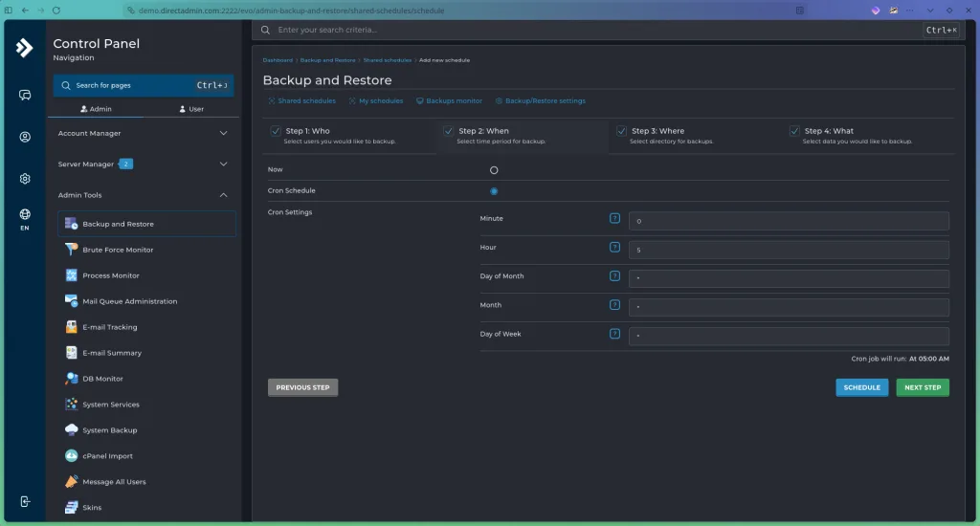The height and width of the screenshot is (526, 980).
Task: Click the browser back arrow
Action: [x=25, y=10]
